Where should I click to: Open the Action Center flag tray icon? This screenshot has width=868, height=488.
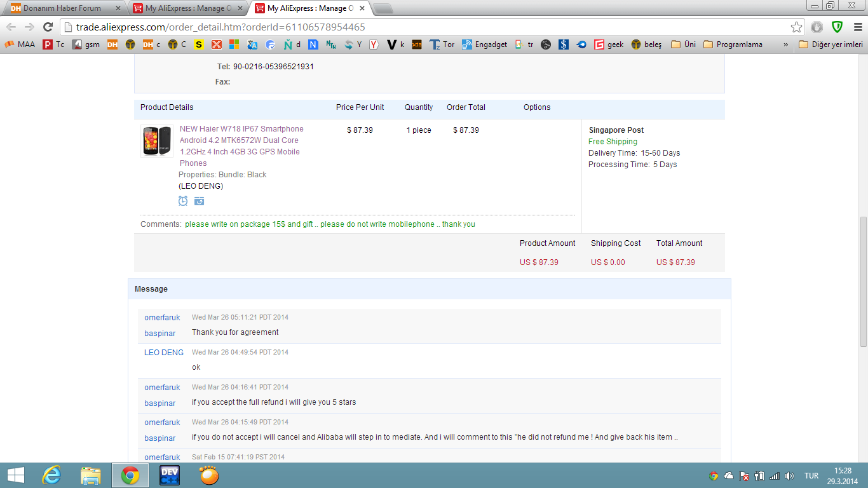pos(744,476)
